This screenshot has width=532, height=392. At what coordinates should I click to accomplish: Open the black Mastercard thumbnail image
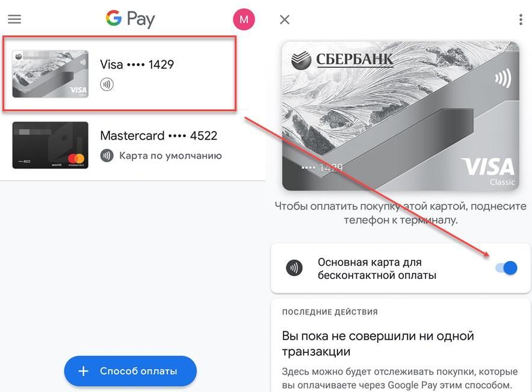[50, 145]
